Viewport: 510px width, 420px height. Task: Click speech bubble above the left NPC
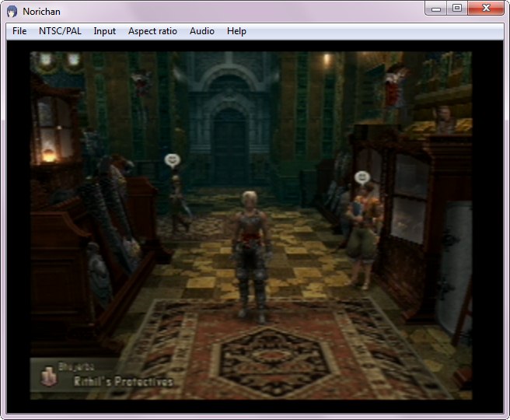pyautogui.click(x=172, y=159)
